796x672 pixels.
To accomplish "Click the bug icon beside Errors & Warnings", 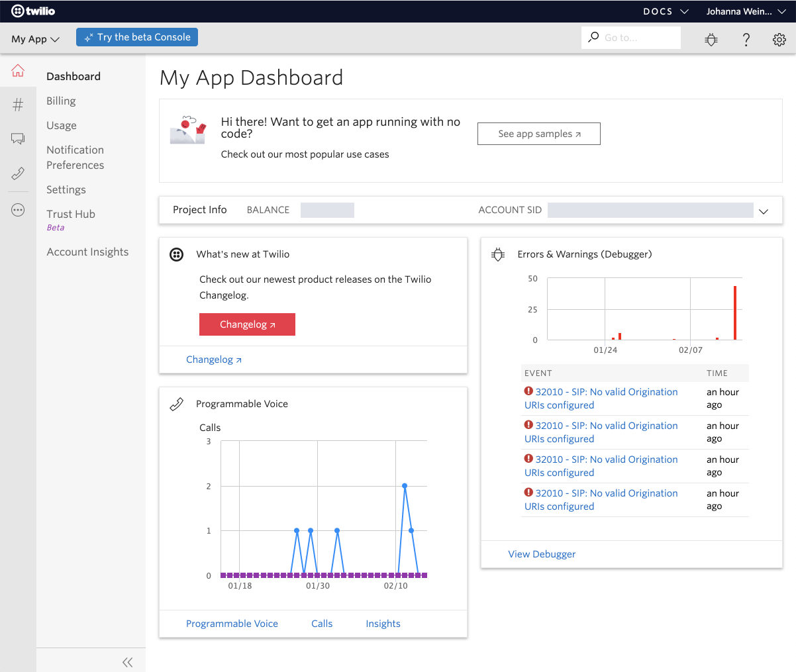I will [x=498, y=254].
